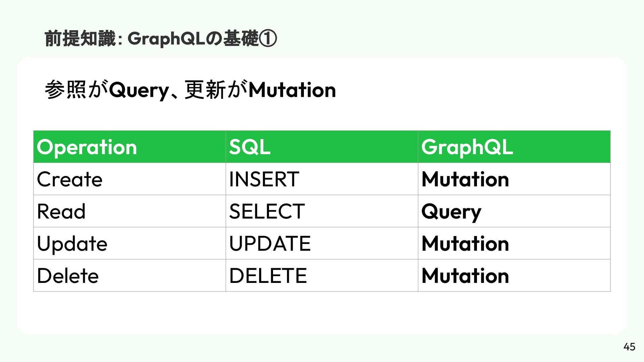
Task: Click the UPDATE SQL cell
Action: click(x=322, y=243)
